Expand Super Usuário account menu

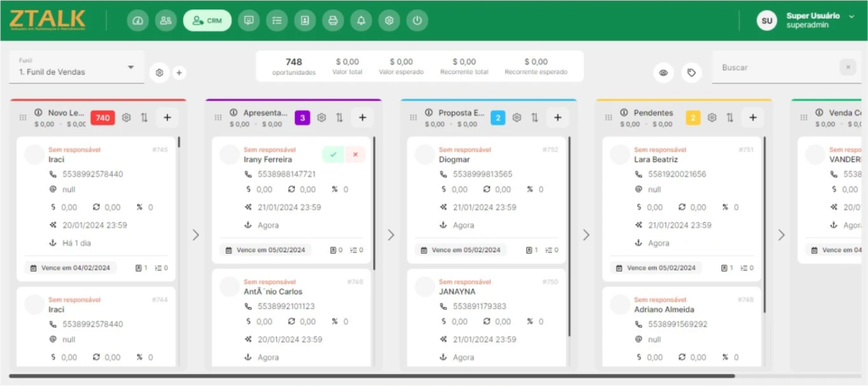(x=851, y=17)
